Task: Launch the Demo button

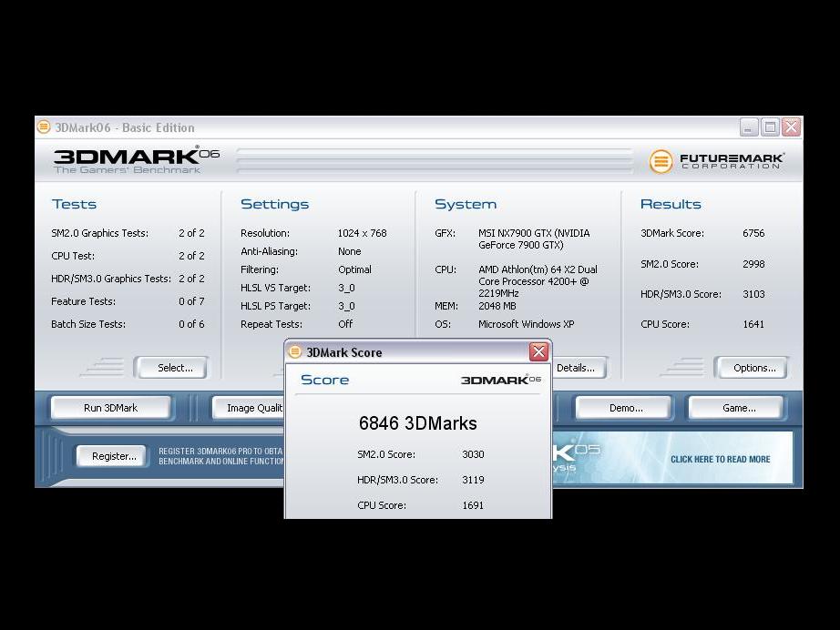Action: tap(623, 408)
